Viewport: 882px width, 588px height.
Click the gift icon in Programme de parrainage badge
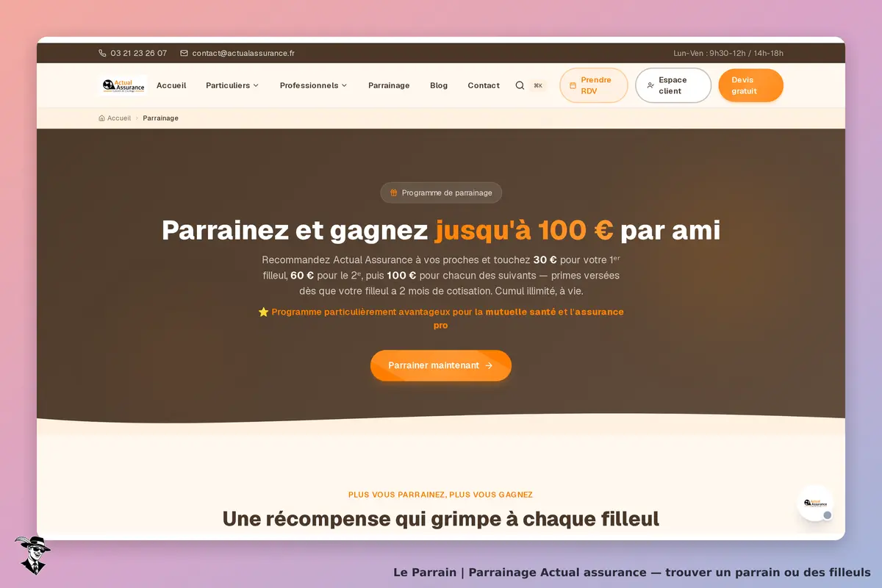pyautogui.click(x=394, y=193)
